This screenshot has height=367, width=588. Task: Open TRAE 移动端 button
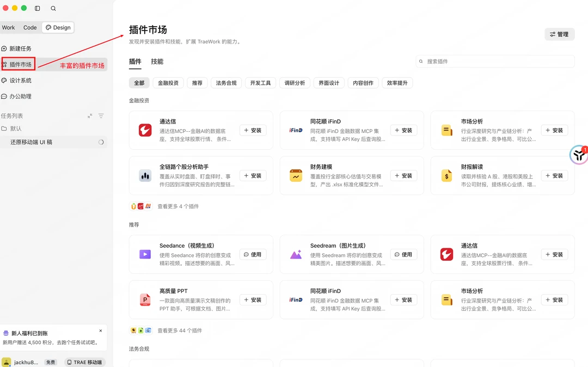[x=84, y=362]
